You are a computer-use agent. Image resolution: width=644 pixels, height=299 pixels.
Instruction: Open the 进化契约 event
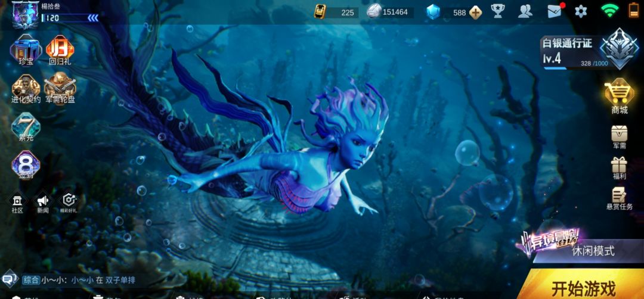coord(26,89)
